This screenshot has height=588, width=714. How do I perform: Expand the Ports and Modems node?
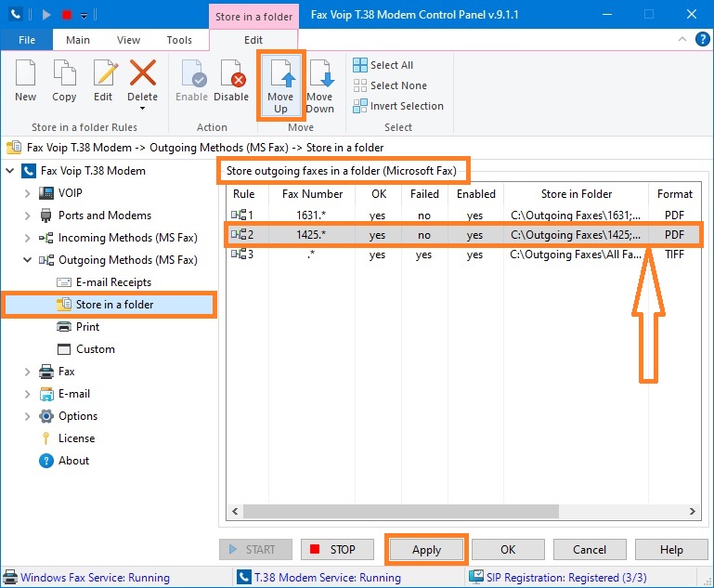click(x=27, y=216)
